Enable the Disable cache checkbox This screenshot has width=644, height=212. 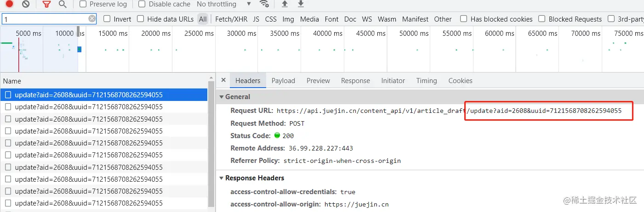(142, 4)
